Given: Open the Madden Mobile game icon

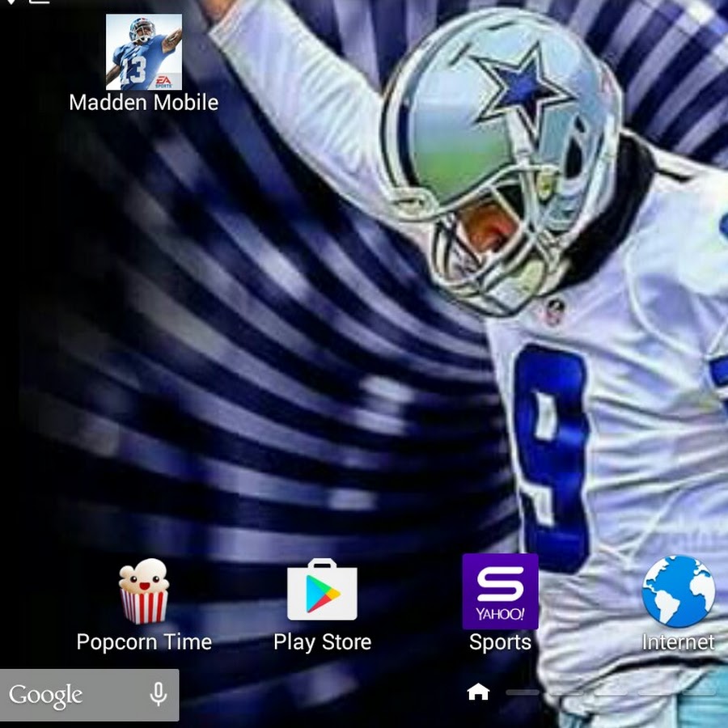Looking at the screenshot, I should pyautogui.click(x=144, y=52).
